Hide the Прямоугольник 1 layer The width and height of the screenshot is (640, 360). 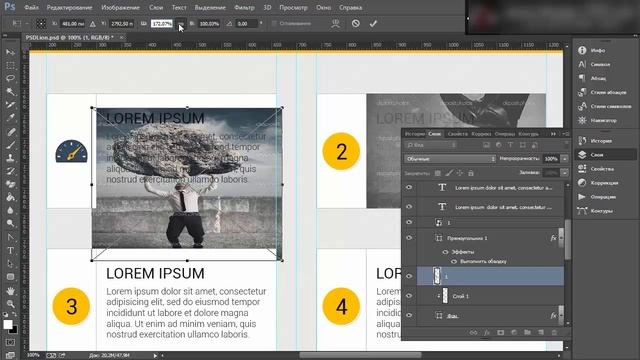tap(409, 238)
